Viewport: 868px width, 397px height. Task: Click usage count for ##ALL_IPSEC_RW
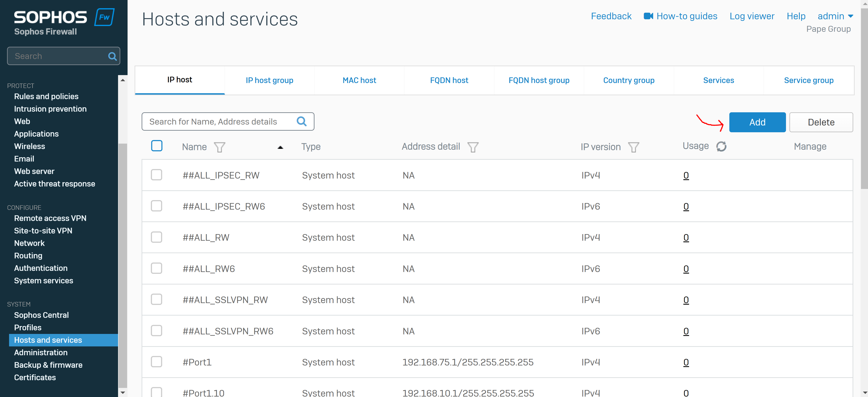pos(686,175)
